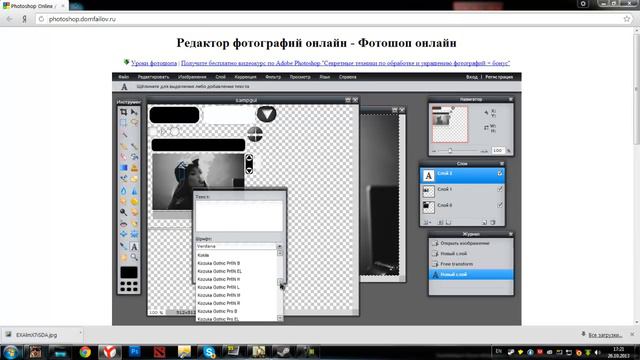Open the Язык menu

click(x=324, y=77)
